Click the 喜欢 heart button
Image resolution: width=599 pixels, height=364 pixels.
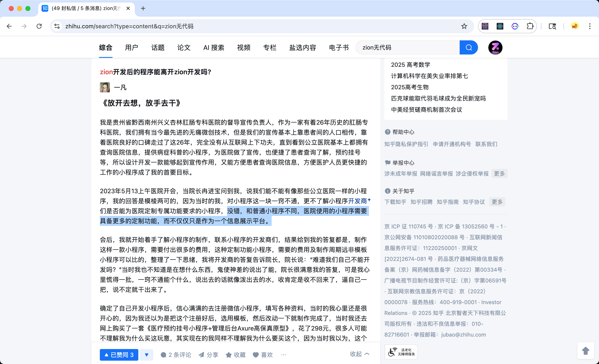263,355
